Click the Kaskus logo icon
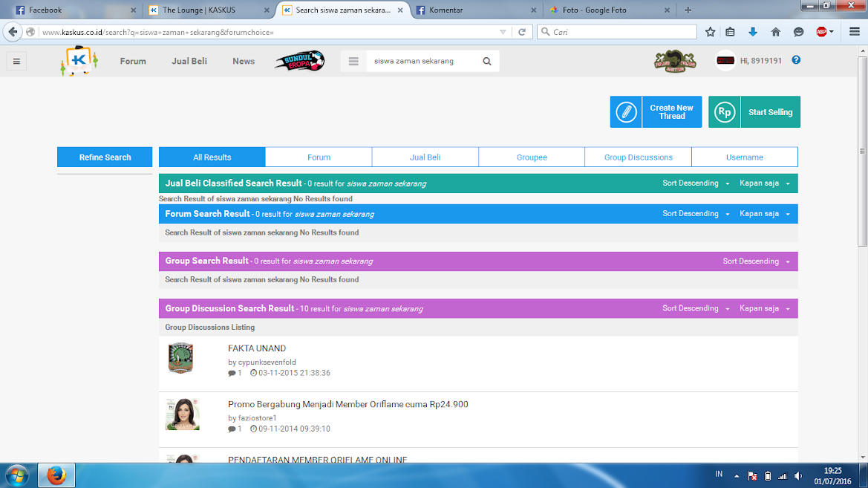Screen dimensions: 868x488 pyautogui.click(x=79, y=60)
